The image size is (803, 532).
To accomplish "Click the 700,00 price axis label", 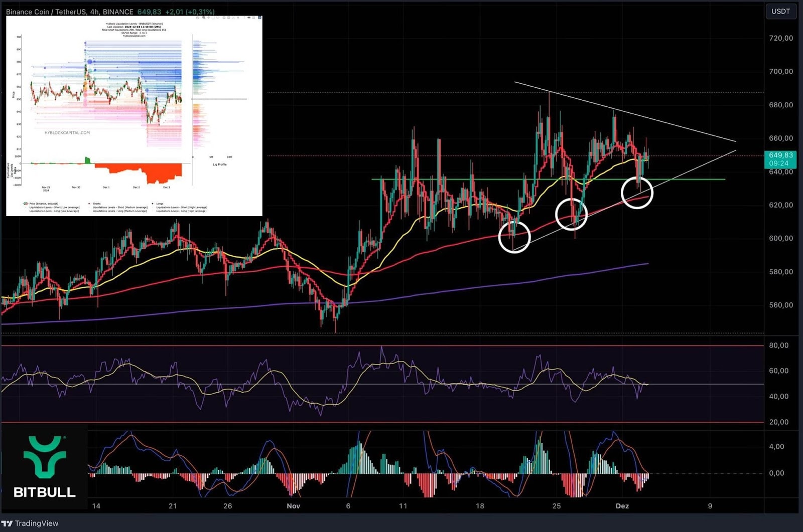I will pos(781,71).
